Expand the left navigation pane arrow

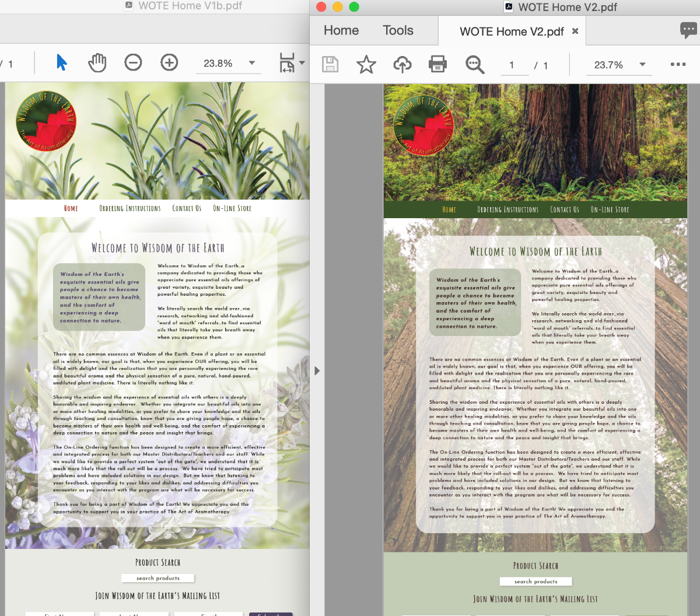coord(317,370)
